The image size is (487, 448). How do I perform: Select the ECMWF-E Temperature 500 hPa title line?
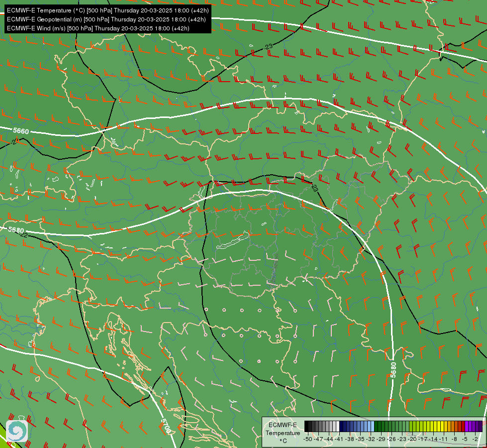tap(107, 10)
